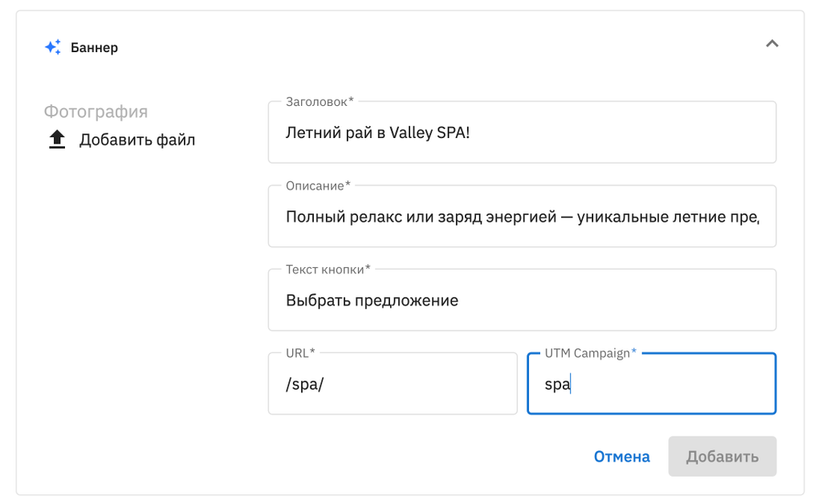Click inside the Описание field
822x504 pixels.
click(x=522, y=217)
